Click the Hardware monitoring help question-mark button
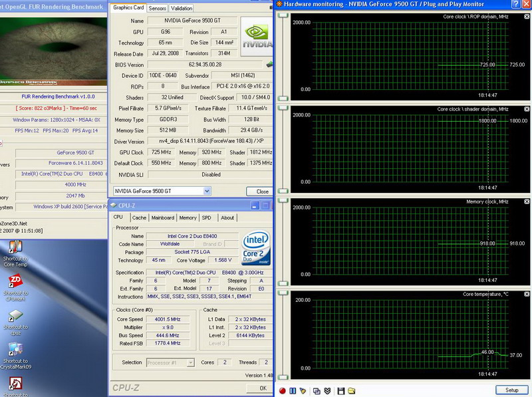 pos(516,4)
